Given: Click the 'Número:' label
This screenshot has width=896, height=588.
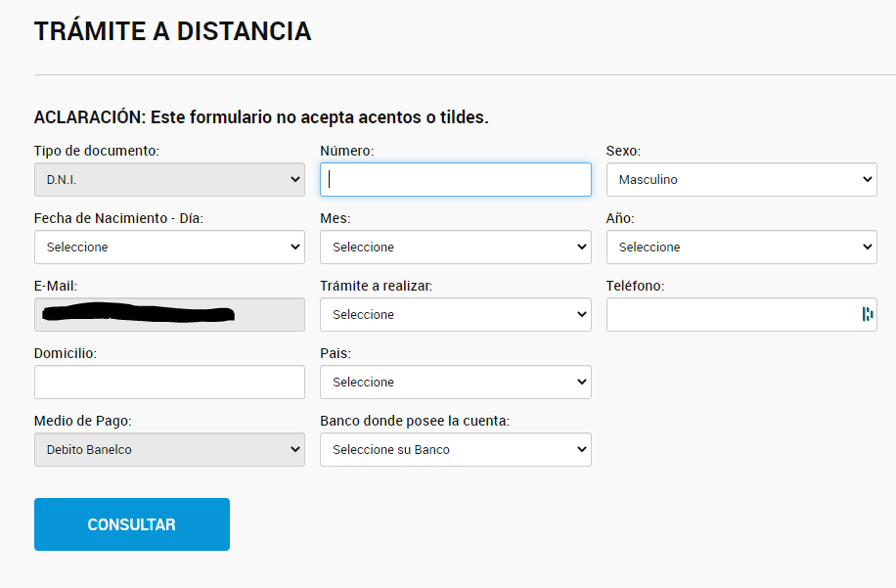Looking at the screenshot, I should (347, 151).
